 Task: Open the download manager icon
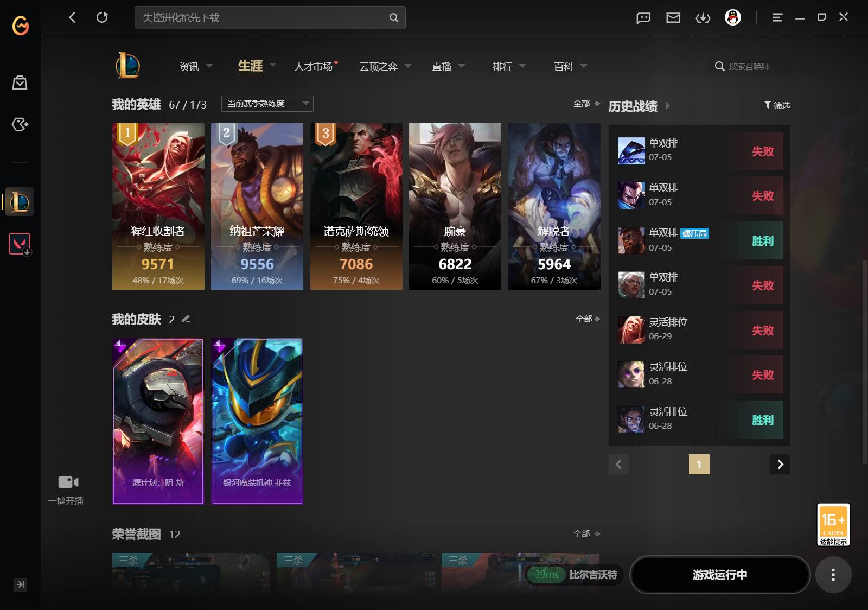[x=703, y=18]
